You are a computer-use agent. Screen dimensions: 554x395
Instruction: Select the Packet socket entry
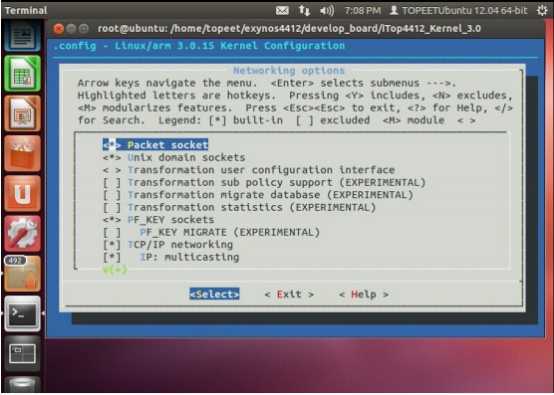click(x=167, y=145)
